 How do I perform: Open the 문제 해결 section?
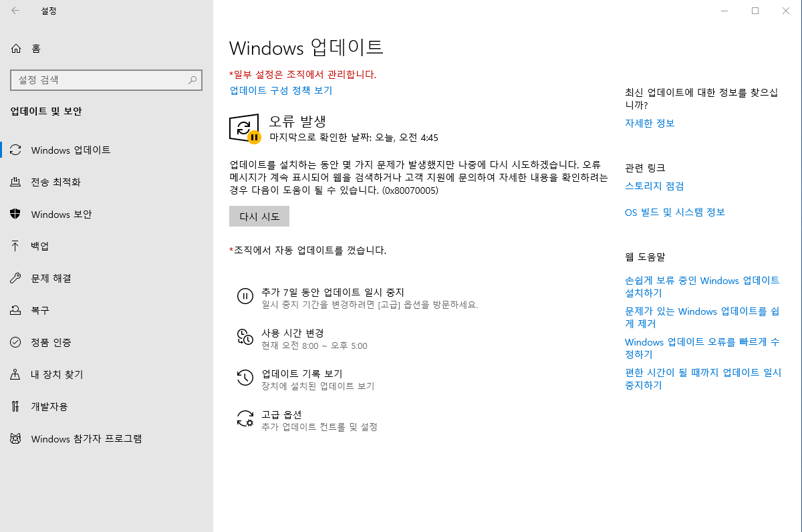pyautogui.click(x=51, y=278)
